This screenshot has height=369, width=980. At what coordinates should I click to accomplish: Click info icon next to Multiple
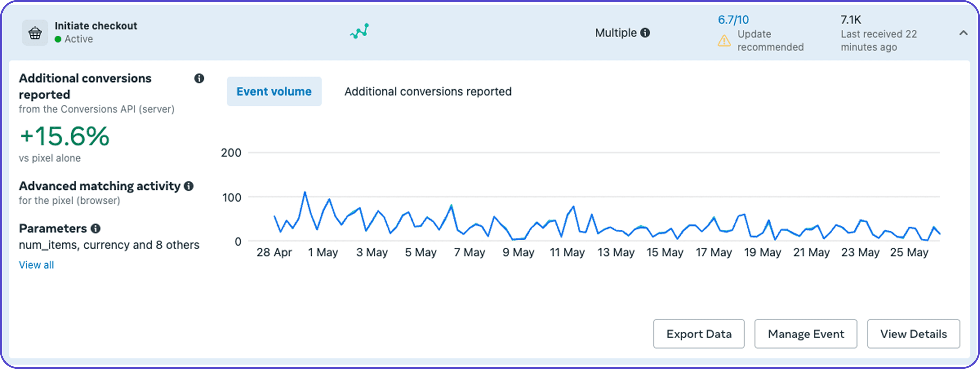point(645,33)
